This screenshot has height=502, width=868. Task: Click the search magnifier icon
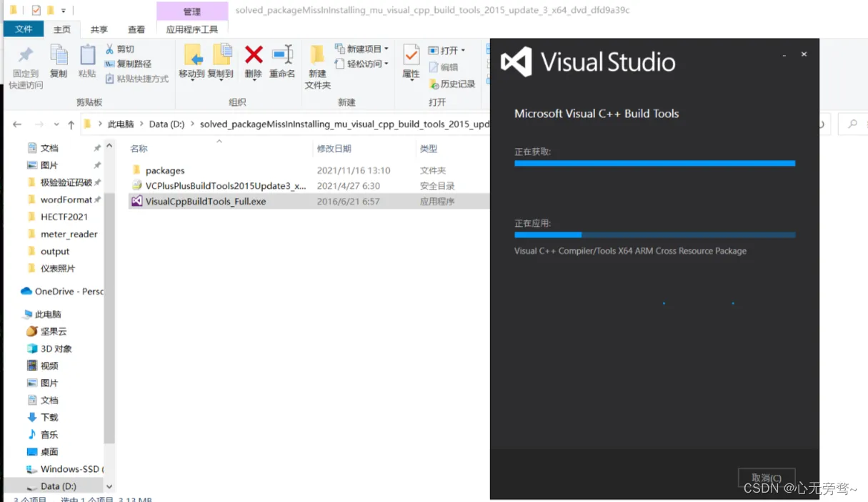click(x=852, y=124)
